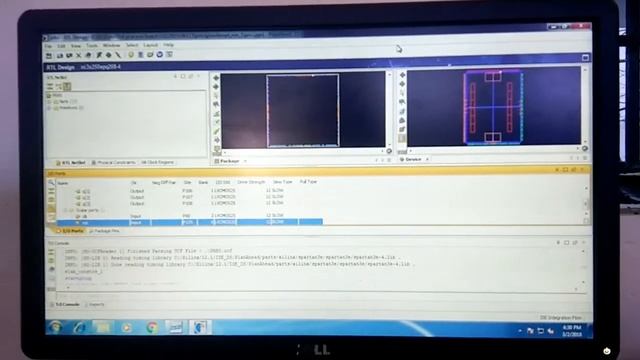
Task: Sort by the Neg Diff Pair column
Action: click(x=164, y=183)
